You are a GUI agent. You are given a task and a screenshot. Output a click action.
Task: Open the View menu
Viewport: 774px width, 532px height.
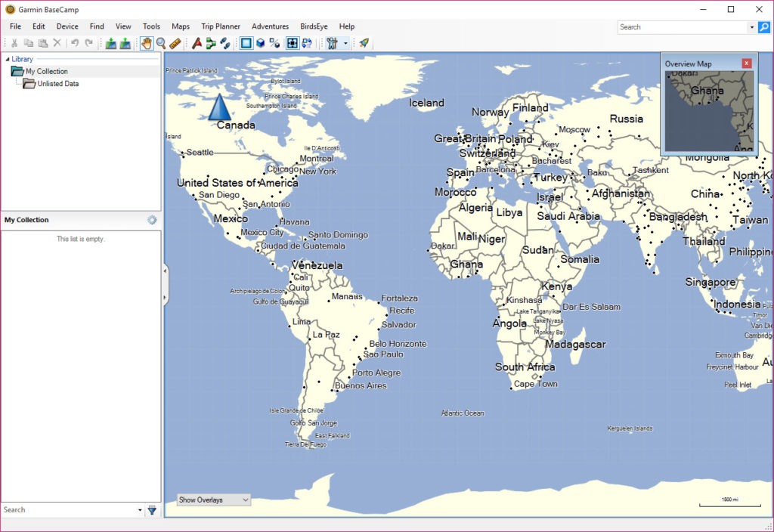tap(123, 26)
